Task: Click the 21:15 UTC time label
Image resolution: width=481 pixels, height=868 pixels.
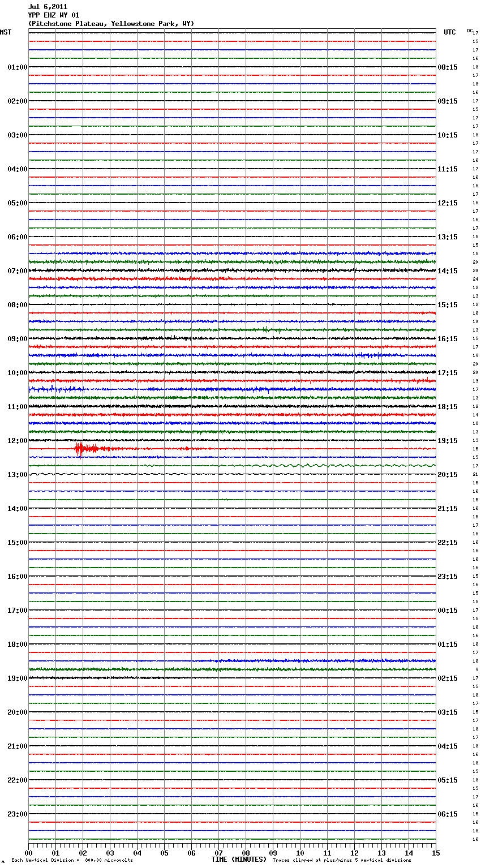Action: [448, 509]
